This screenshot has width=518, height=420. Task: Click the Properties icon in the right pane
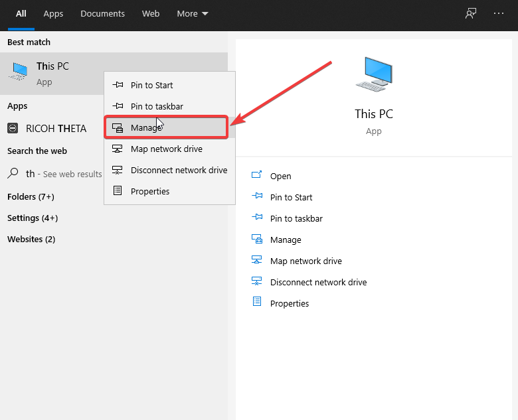click(257, 303)
